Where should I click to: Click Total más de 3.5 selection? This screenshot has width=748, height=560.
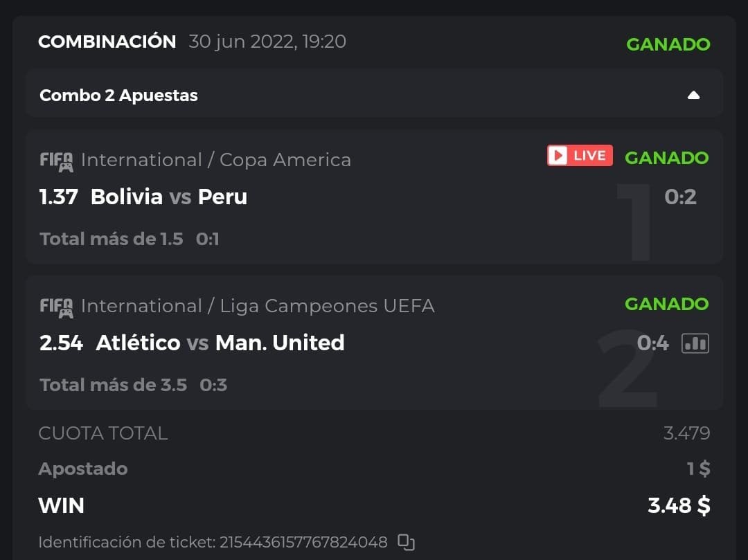coord(113,385)
